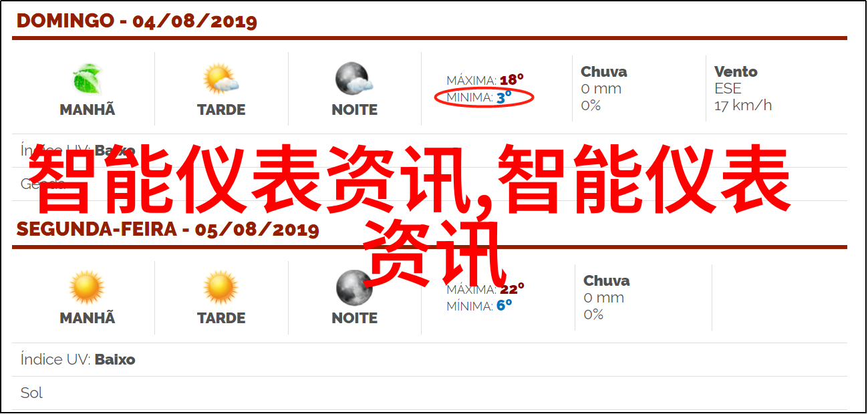The width and height of the screenshot is (868, 414).
Task: Click the Sunday Chuva 0 mm section
Action: pos(603,88)
